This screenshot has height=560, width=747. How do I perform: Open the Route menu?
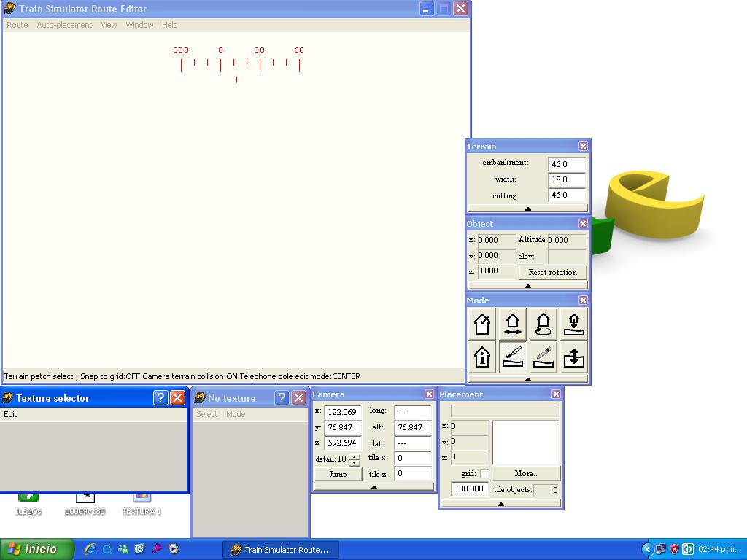(16, 24)
